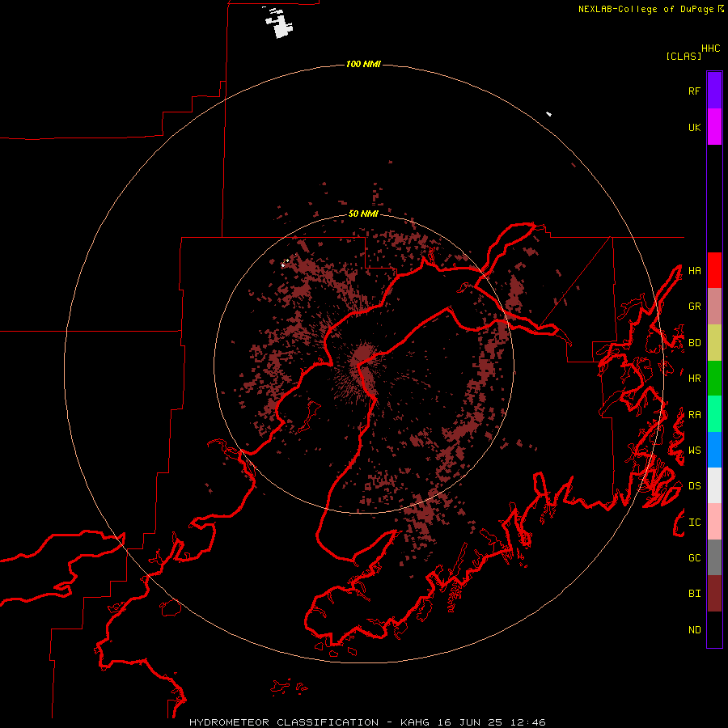Click the IC legend label
This screenshot has height=728, width=728.
coord(694,522)
